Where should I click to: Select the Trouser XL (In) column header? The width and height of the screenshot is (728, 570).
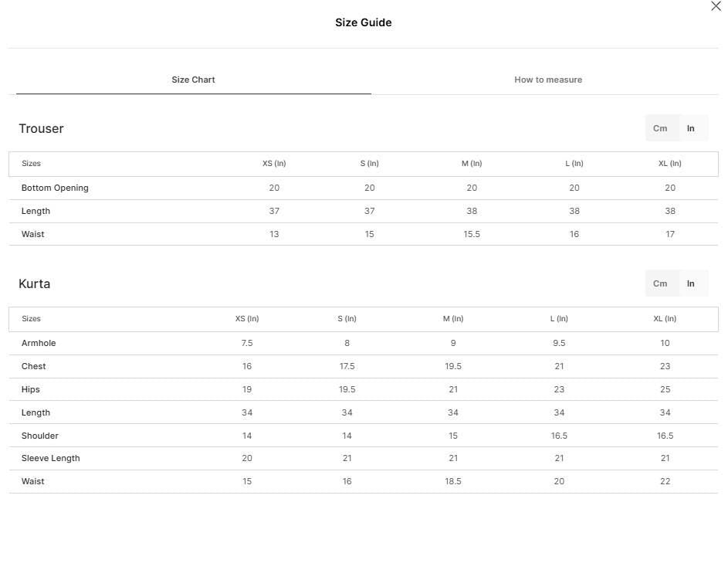coord(669,164)
